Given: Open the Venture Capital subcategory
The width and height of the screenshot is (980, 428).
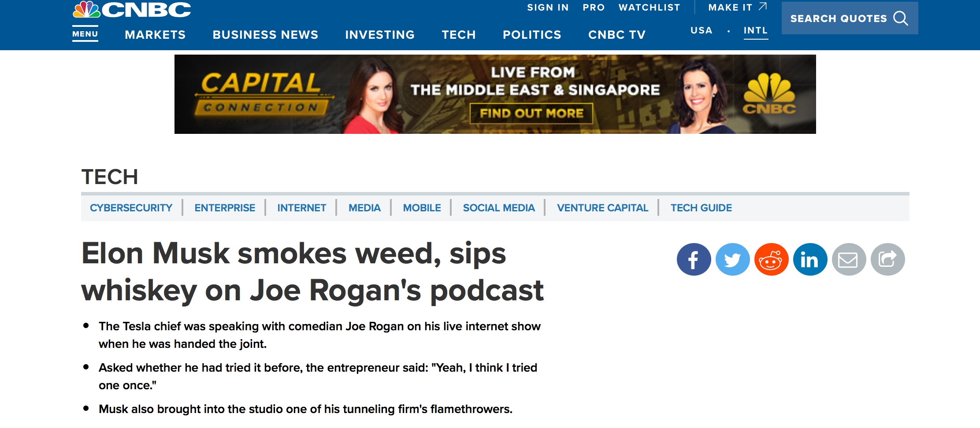Looking at the screenshot, I should [602, 208].
